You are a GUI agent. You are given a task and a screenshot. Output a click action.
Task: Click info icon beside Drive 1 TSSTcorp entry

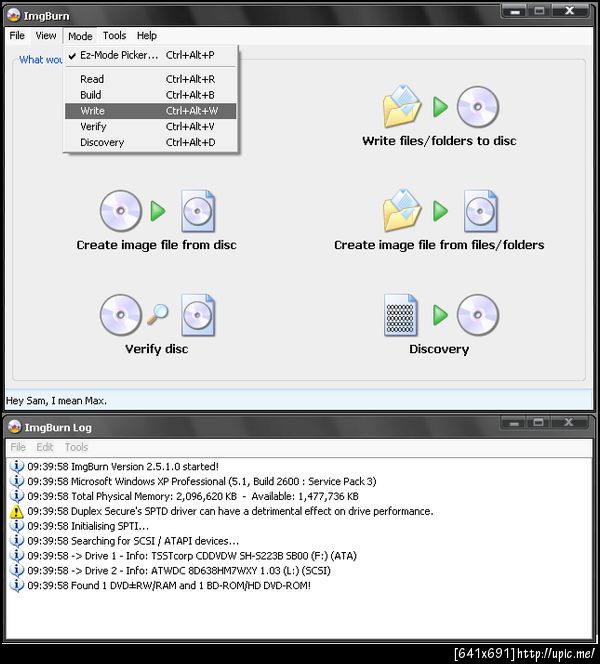tap(17, 556)
